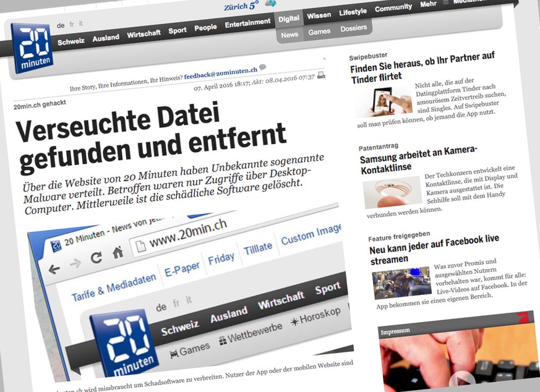The image size is (540, 392).
Task: Open the Mehr menu
Action: tap(428, 4)
